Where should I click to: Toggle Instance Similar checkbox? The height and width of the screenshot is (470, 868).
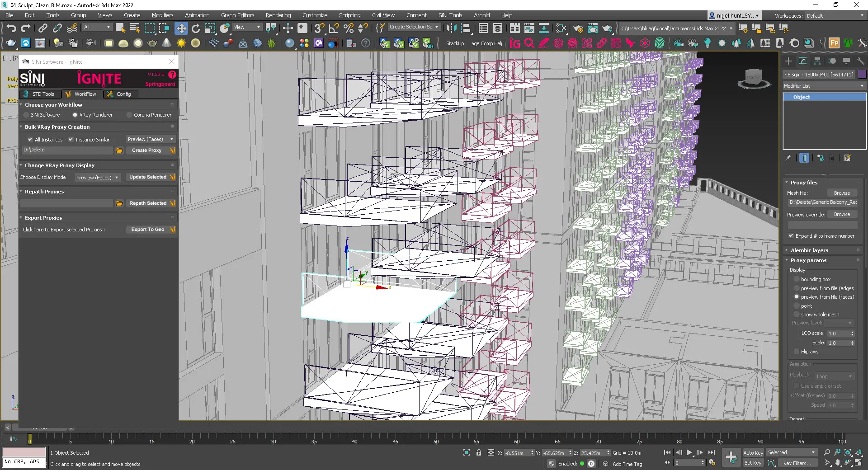pyautogui.click(x=71, y=140)
